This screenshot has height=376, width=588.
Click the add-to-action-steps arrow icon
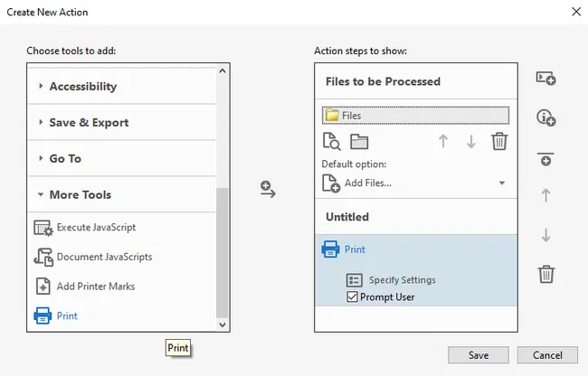point(268,189)
